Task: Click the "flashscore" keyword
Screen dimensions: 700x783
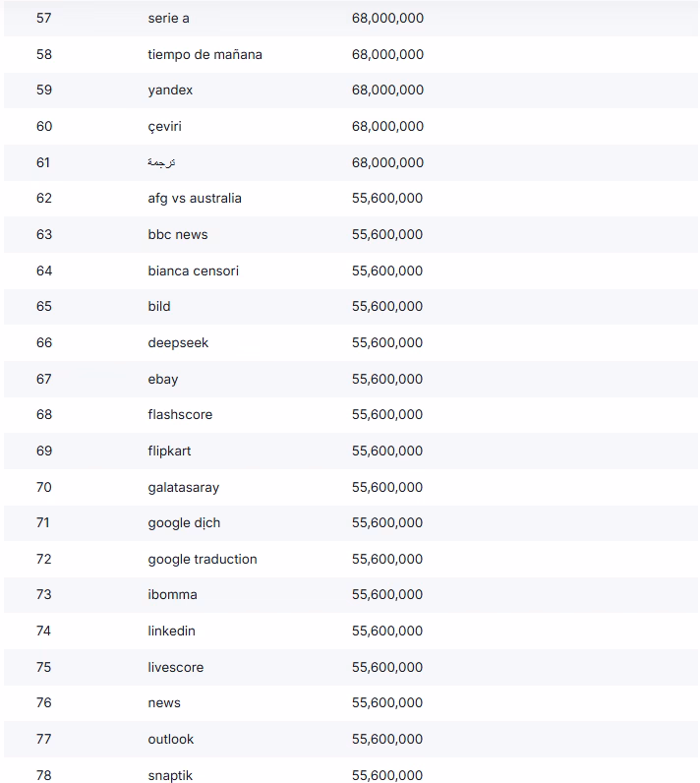Action: pyautogui.click(x=180, y=414)
